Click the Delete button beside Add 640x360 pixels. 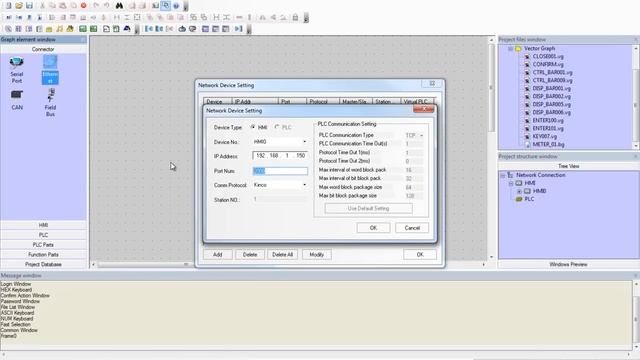tap(250, 254)
